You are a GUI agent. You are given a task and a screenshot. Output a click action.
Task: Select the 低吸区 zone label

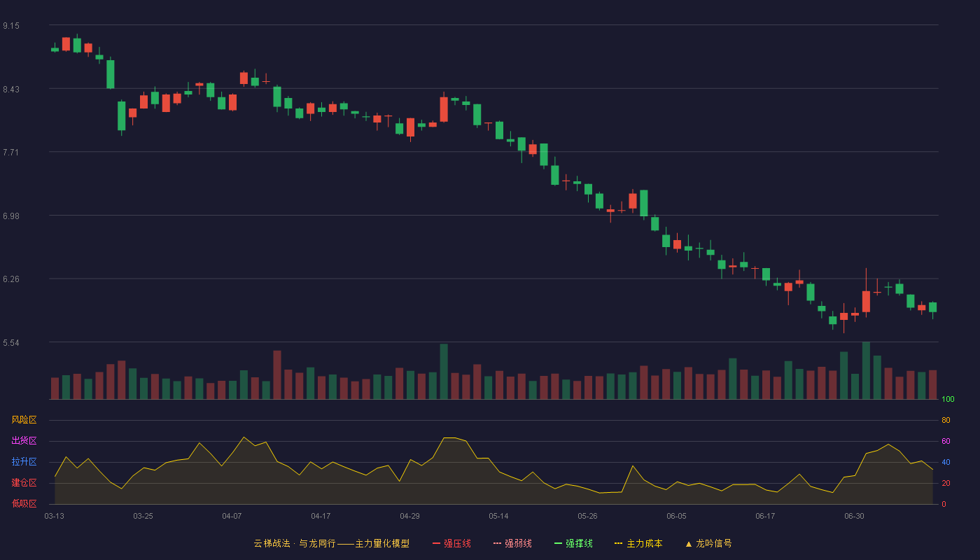click(x=24, y=503)
